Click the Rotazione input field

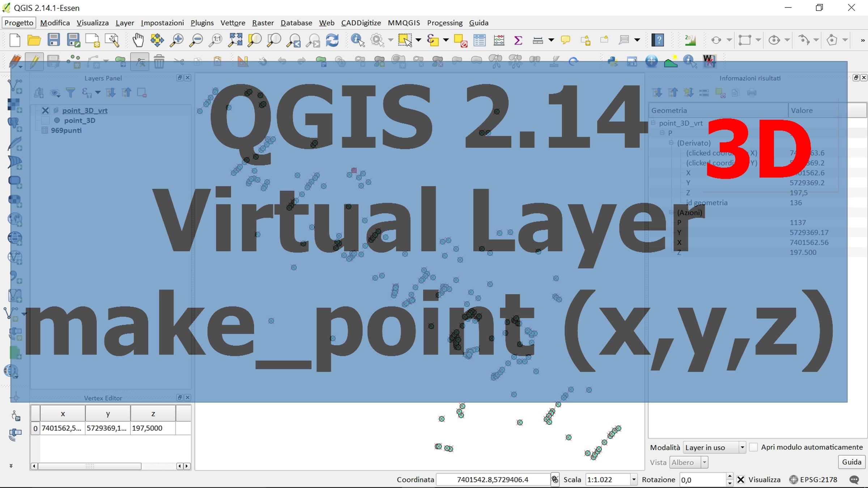(703, 480)
